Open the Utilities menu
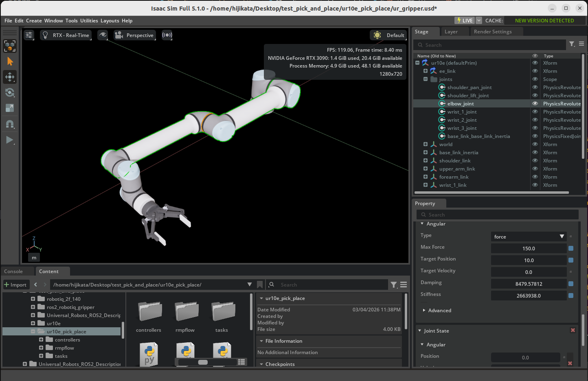The height and width of the screenshot is (381, 588). click(89, 21)
